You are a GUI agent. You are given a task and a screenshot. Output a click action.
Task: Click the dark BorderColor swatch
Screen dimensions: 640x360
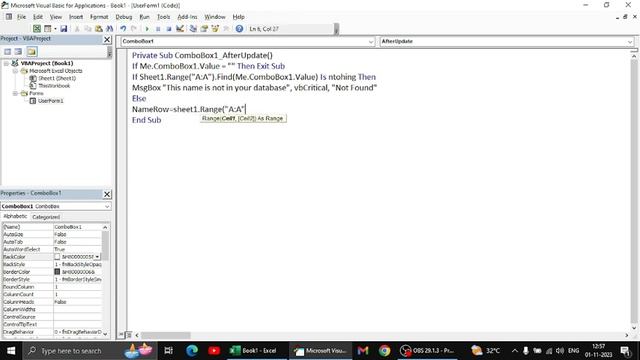pos(57,272)
